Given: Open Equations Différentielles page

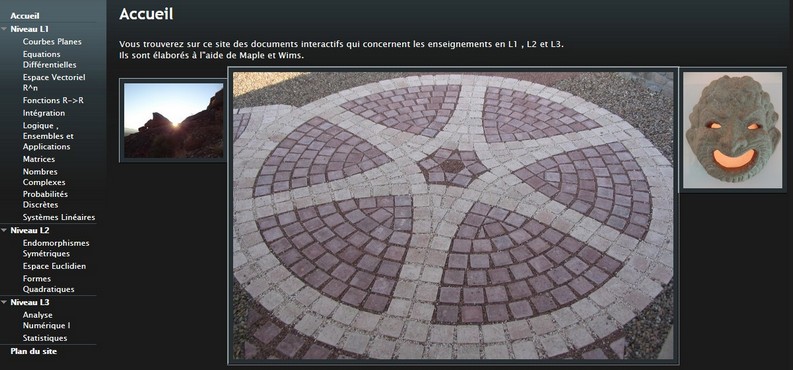Looking at the screenshot, I should coord(50,60).
